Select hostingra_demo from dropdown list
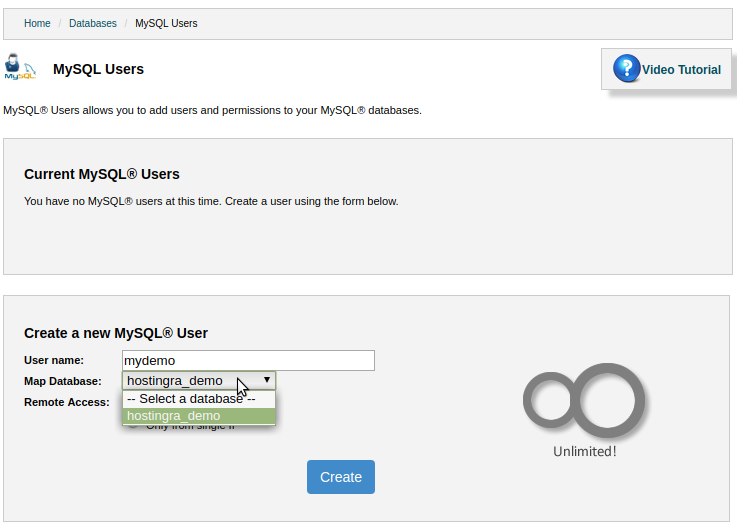The height and width of the screenshot is (529, 737). tap(199, 416)
